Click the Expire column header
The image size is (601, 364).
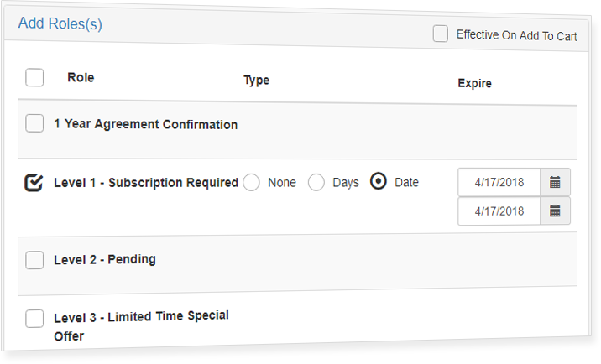(x=474, y=83)
